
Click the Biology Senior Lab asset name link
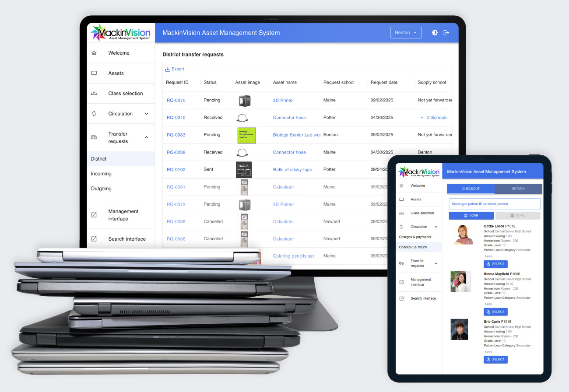[297, 135]
